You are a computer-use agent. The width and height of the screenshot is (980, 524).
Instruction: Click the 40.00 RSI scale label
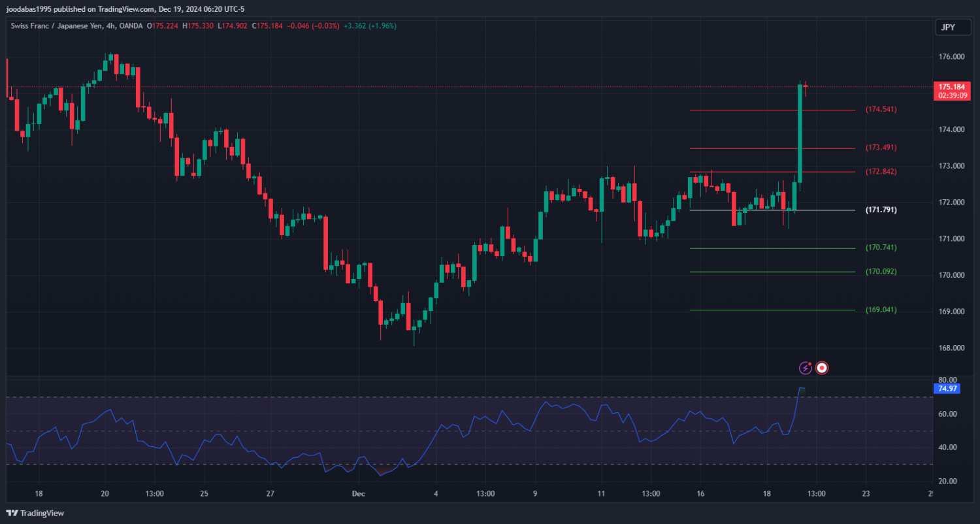947,448
